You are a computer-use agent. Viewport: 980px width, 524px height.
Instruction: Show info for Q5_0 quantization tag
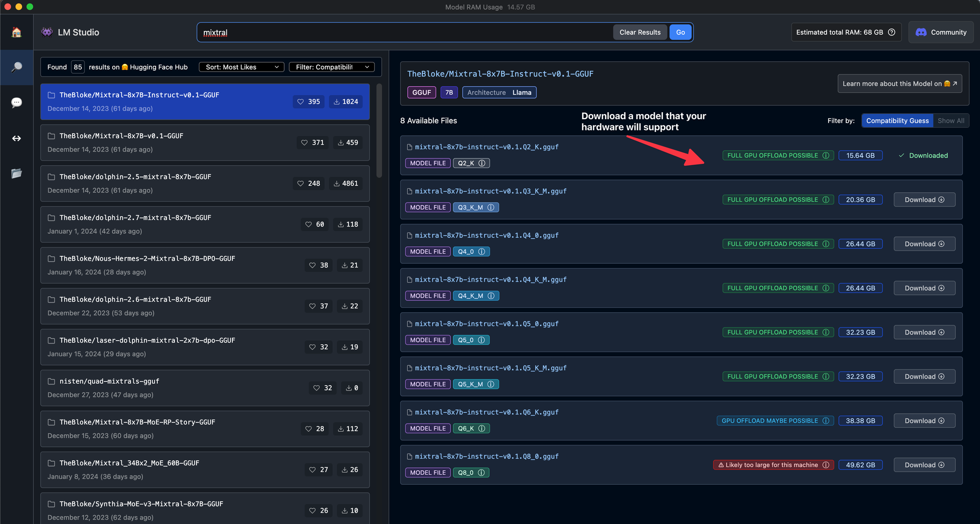[x=481, y=340]
